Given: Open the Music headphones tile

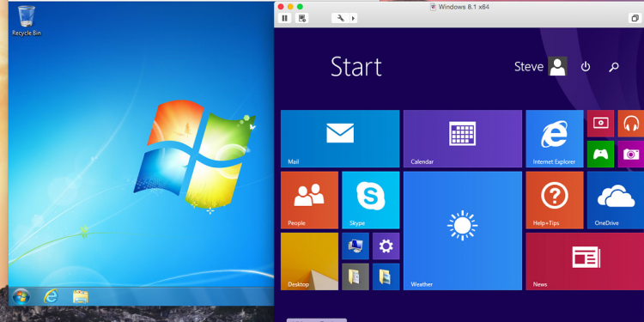Looking at the screenshot, I should [631, 123].
